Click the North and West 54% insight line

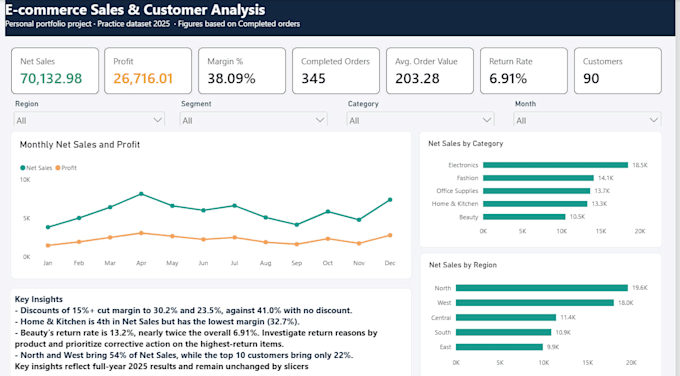(184, 355)
